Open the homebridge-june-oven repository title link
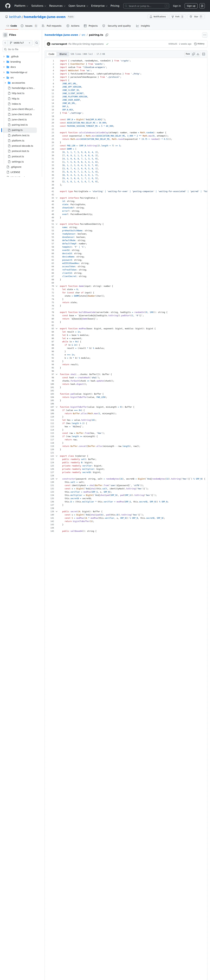Image resolution: width=210 pixels, height=980 pixels. pyautogui.click(x=45, y=17)
